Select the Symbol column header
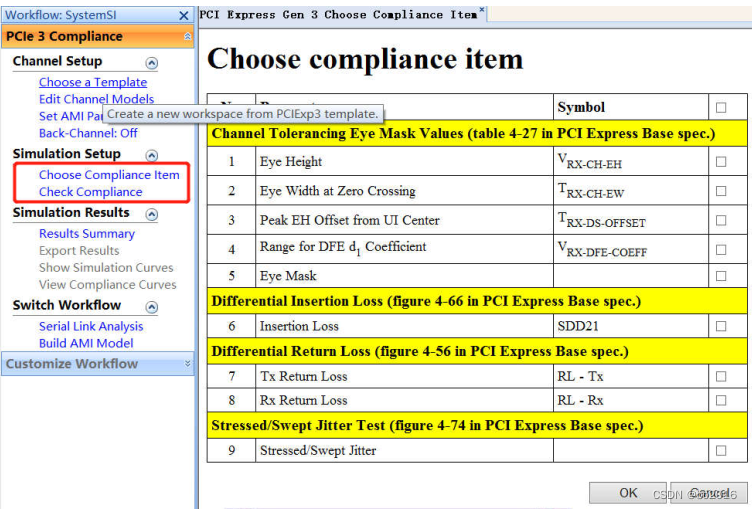 click(631, 107)
